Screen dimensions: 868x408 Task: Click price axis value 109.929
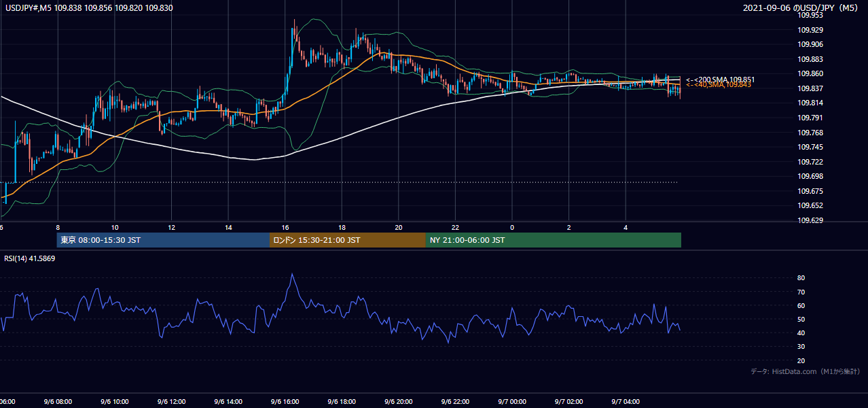coord(810,30)
